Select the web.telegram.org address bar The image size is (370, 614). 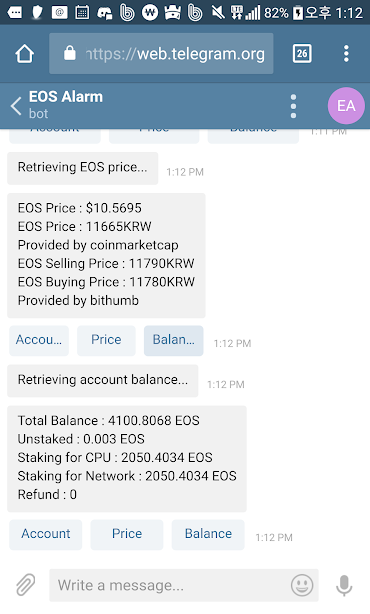(x=161, y=53)
